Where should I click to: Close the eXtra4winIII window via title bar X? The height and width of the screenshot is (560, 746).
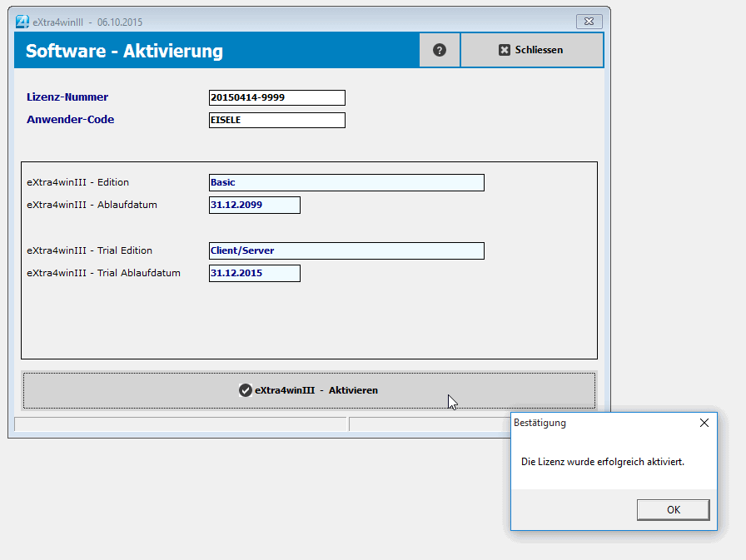tap(589, 22)
